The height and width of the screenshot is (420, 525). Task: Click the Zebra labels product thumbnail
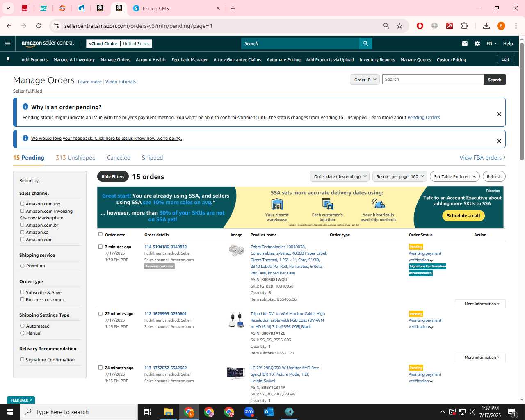coord(236,250)
